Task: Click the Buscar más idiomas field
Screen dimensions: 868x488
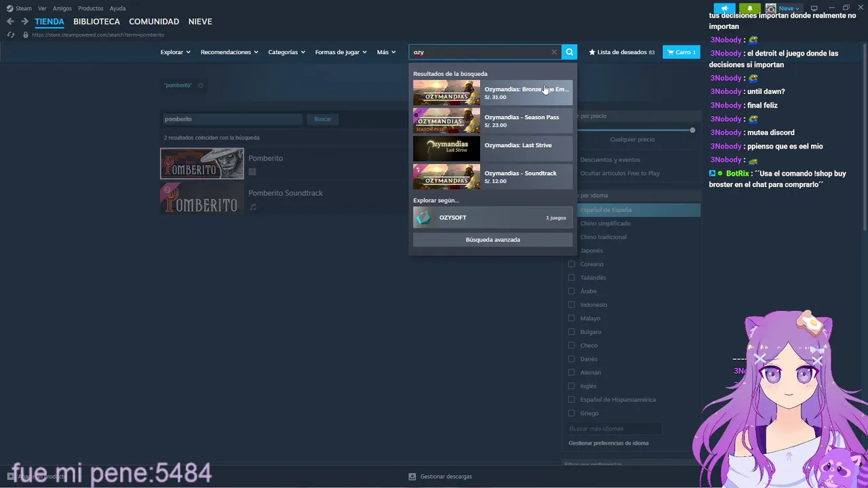Action: 614,429
